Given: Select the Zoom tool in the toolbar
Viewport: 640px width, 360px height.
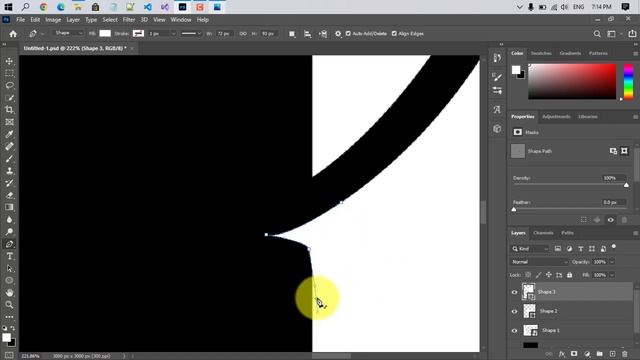Looking at the screenshot, I should click(x=9, y=305).
